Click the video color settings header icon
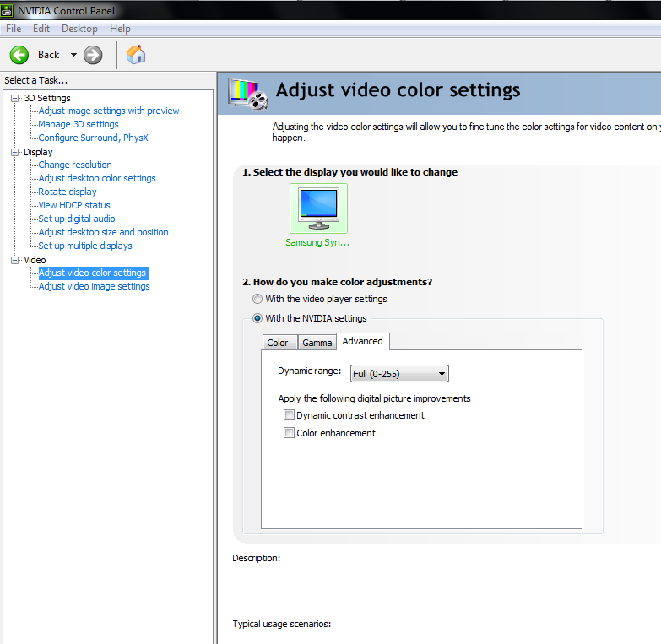 click(x=248, y=95)
